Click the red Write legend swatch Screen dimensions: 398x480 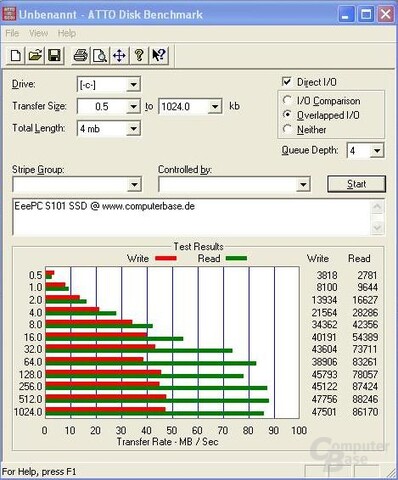pyautogui.click(x=166, y=258)
